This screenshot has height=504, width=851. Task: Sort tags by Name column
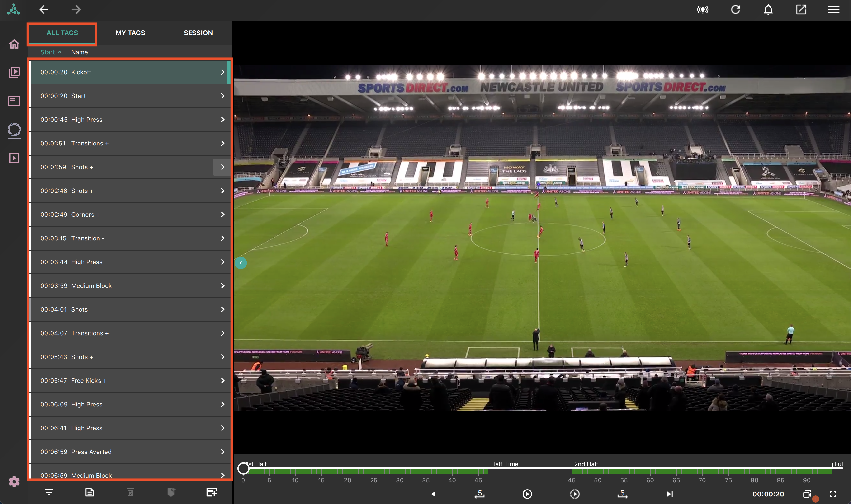80,52
